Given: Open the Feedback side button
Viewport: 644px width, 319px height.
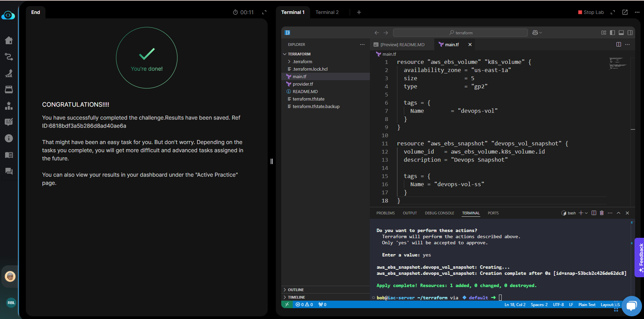Looking at the screenshot, I should point(640,257).
